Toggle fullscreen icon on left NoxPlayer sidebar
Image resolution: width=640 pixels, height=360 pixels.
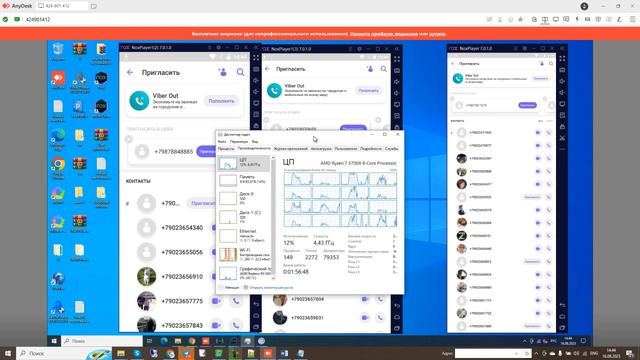tap(256, 58)
